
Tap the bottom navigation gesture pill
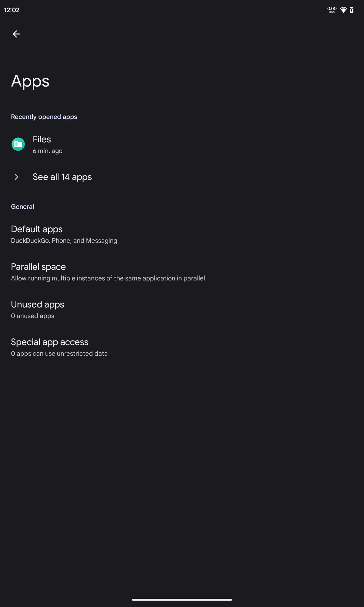tap(182, 599)
